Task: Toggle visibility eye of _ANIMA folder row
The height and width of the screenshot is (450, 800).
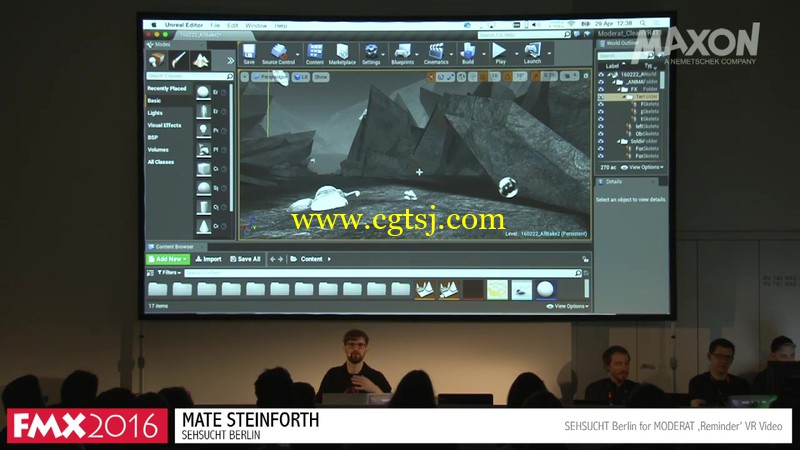Action: click(601, 82)
